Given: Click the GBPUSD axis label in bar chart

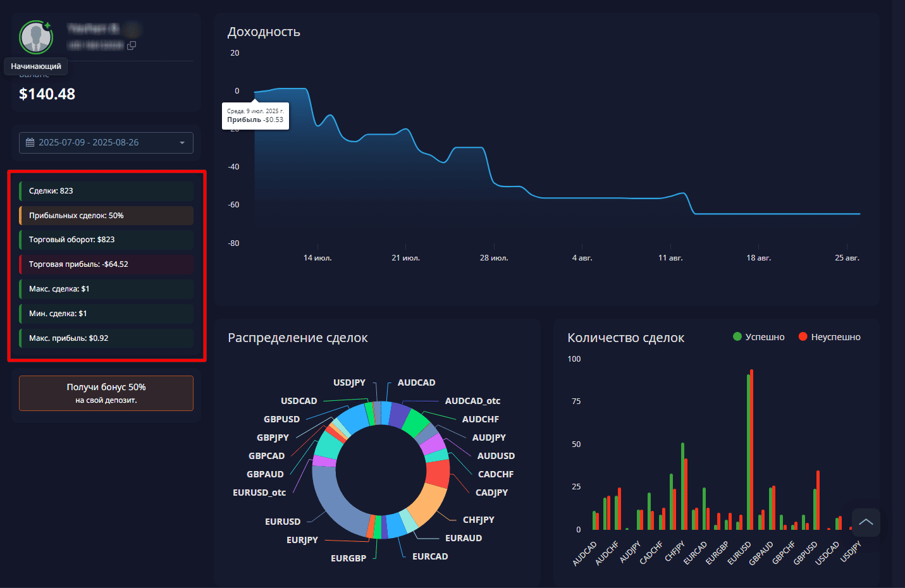Looking at the screenshot, I should click(806, 553).
